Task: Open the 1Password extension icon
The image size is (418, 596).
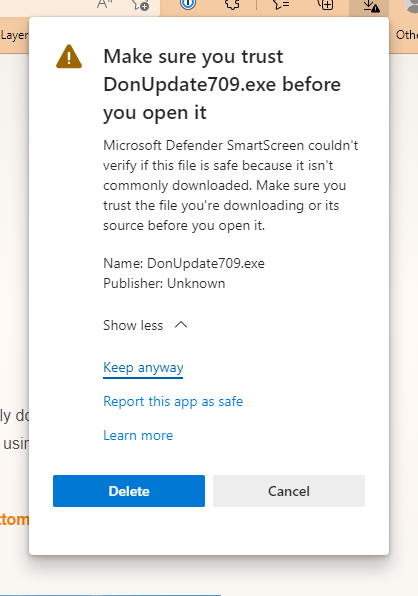Action: pyautogui.click(x=187, y=4)
